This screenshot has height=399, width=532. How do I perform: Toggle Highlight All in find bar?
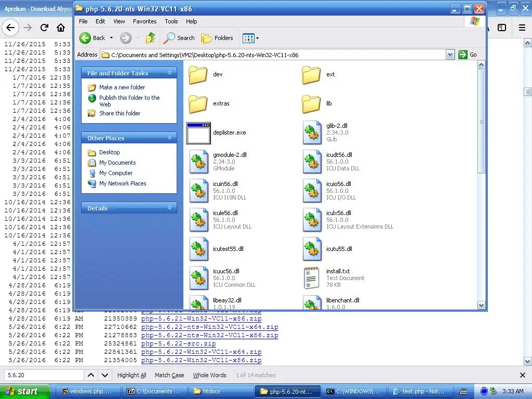131,375
